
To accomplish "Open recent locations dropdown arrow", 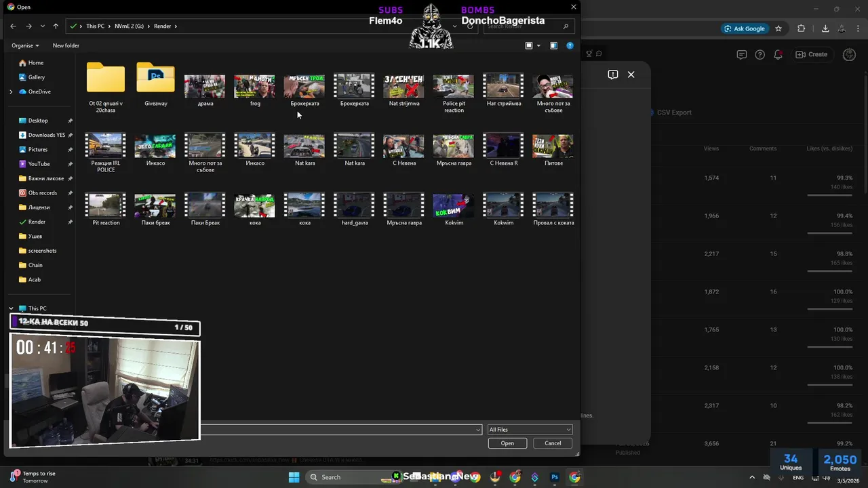I will (43, 26).
